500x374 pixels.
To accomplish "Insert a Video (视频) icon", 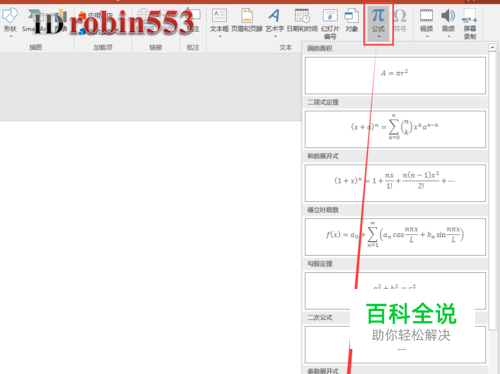I will pos(426,16).
